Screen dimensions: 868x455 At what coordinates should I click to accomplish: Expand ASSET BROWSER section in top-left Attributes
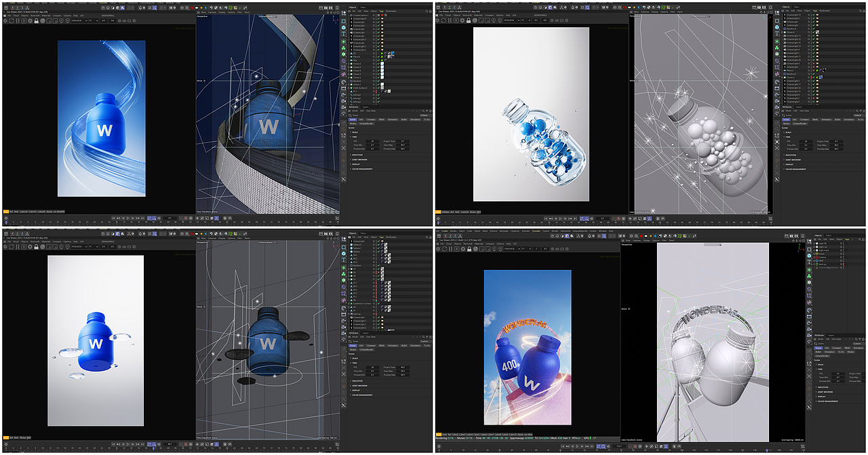pos(360,159)
